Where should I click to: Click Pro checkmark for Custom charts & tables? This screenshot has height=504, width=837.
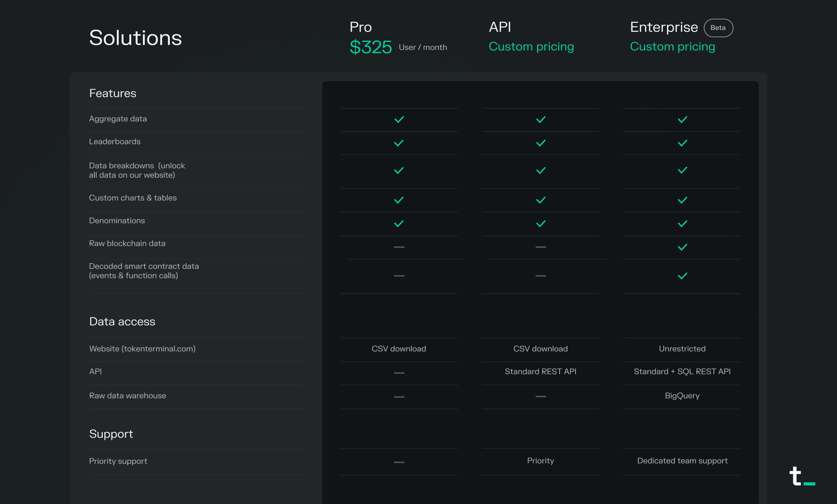(x=399, y=200)
